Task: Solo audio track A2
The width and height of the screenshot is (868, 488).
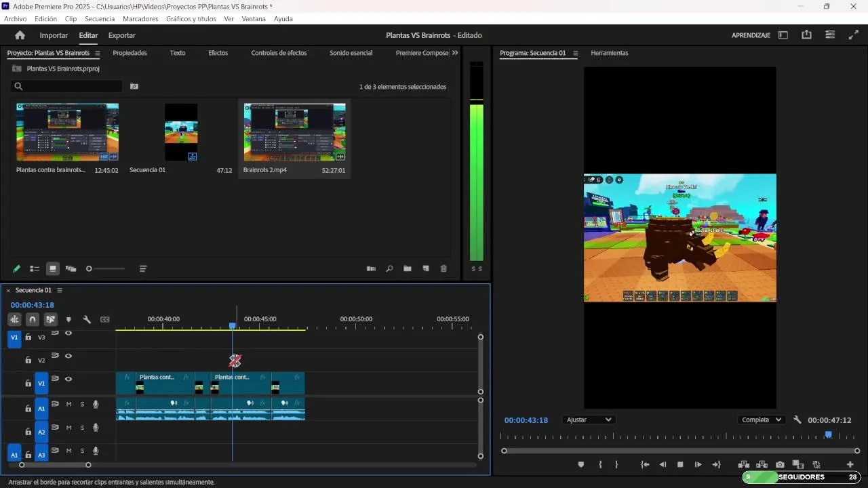Action: (82, 428)
